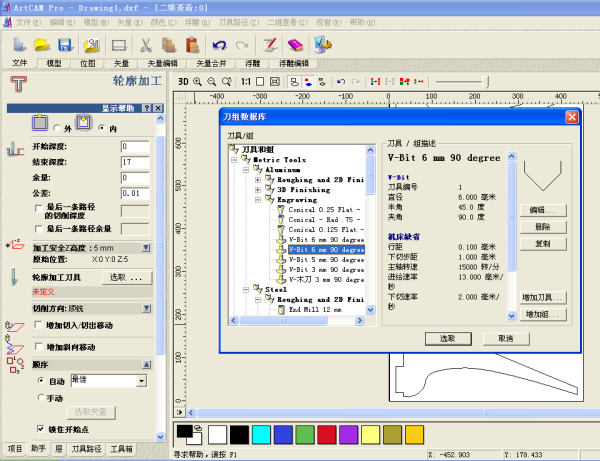Viewport: 600px width, 461px height.
Task: Open a file with the folder icon
Action: point(42,45)
